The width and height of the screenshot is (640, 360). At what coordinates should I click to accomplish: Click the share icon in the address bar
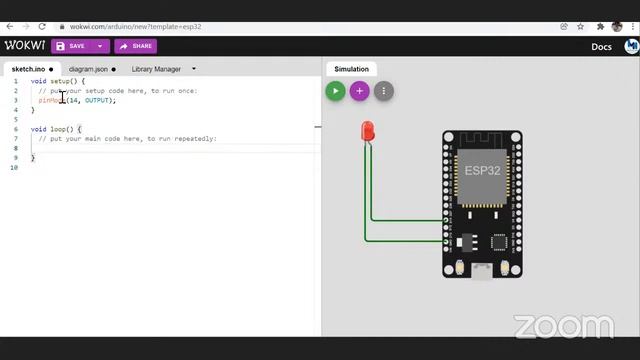(x=564, y=27)
